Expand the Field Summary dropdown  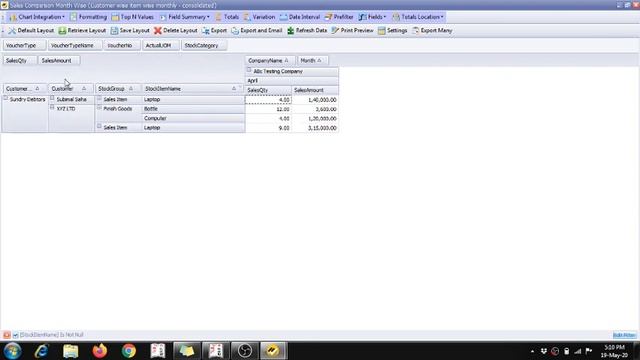tap(184, 17)
